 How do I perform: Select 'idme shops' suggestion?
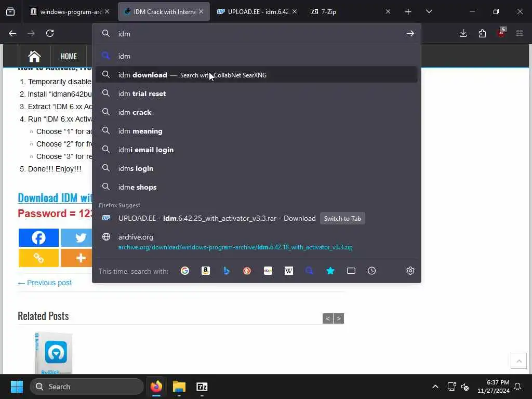coord(257,187)
